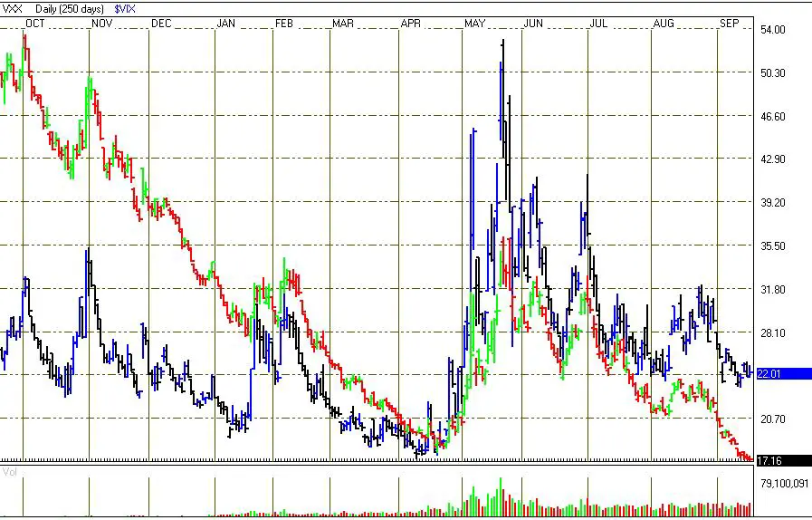Click the AUG month label
Image resolution: width=812 pixels, height=520 pixels.
[x=664, y=24]
